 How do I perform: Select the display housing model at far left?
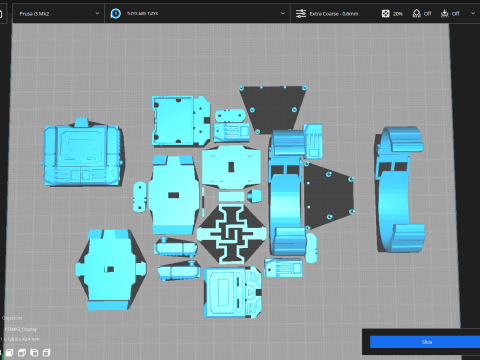(x=82, y=153)
